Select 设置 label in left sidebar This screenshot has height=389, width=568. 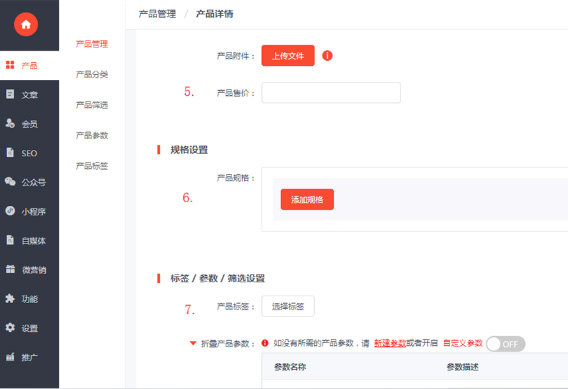(x=29, y=328)
